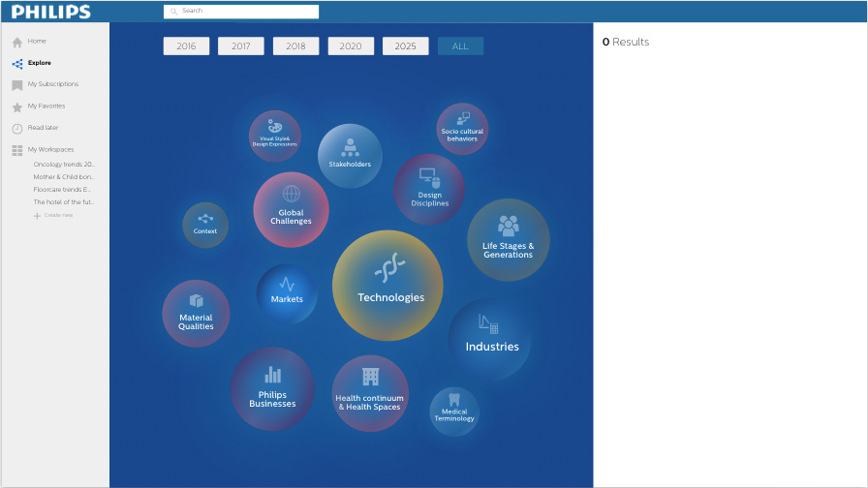This screenshot has height=488, width=868.
Task: Select the Design Disciplines bubble
Action: [429, 189]
